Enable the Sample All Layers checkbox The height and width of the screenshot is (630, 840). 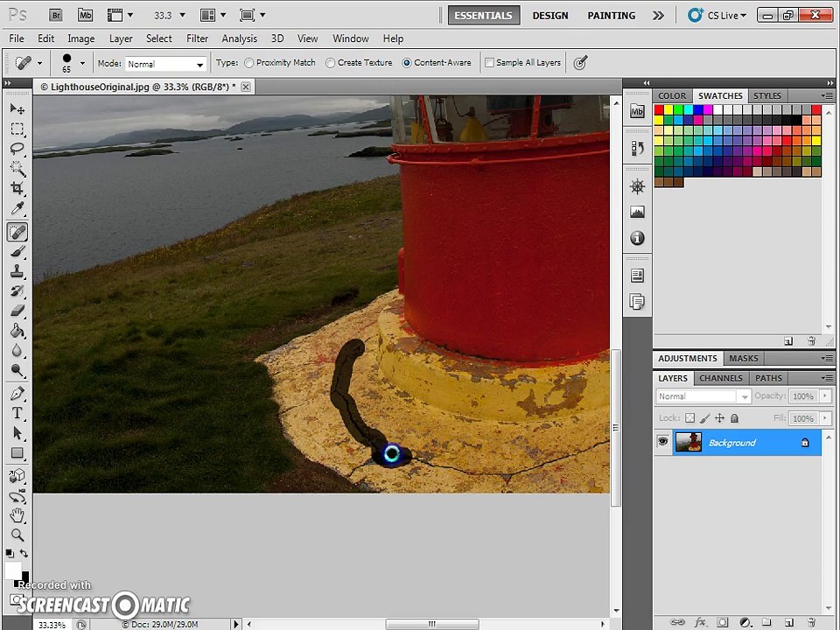[489, 63]
